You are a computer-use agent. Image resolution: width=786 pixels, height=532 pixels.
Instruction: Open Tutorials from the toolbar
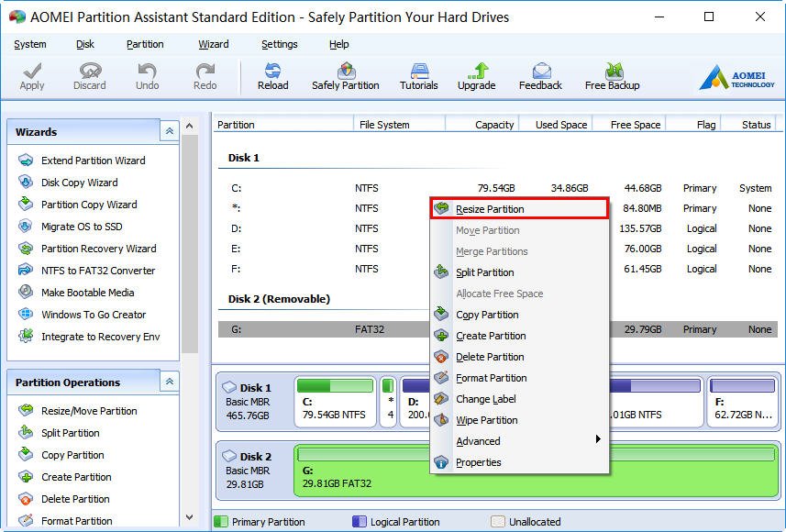[x=418, y=77]
